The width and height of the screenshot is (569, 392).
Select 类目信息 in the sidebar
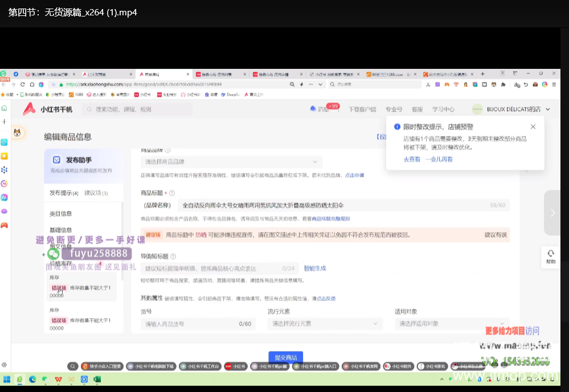(x=61, y=214)
